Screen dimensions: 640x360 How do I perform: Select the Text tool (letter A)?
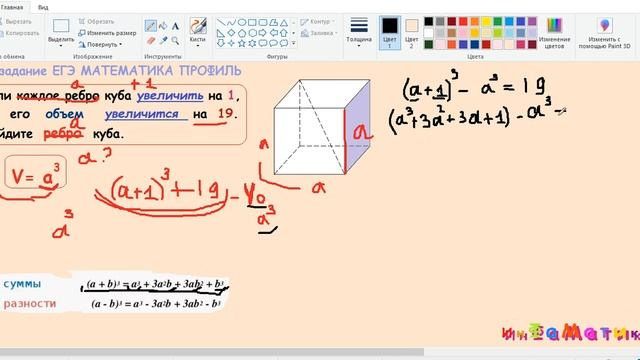[175, 26]
